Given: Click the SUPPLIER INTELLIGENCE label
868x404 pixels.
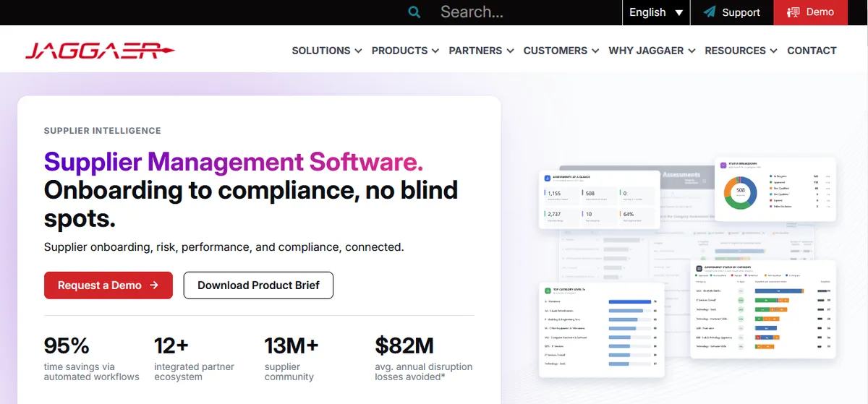Looking at the screenshot, I should click(x=103, y=131).
